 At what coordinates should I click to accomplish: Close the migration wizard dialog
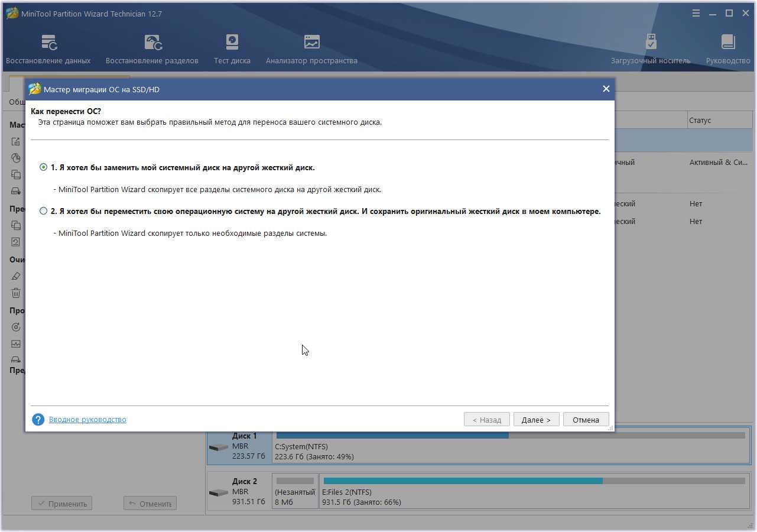click(x=606, y=89)
